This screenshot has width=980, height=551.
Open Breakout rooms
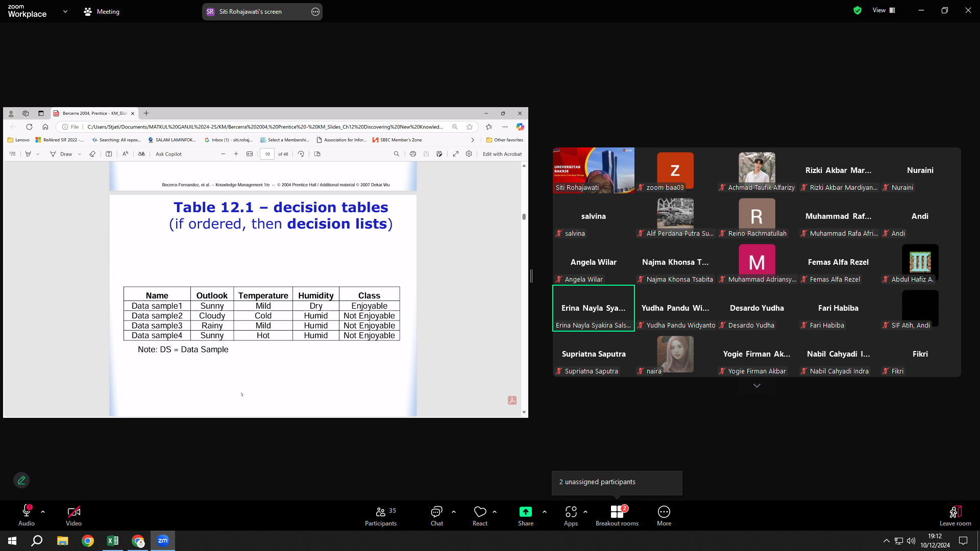coord(617,515)
